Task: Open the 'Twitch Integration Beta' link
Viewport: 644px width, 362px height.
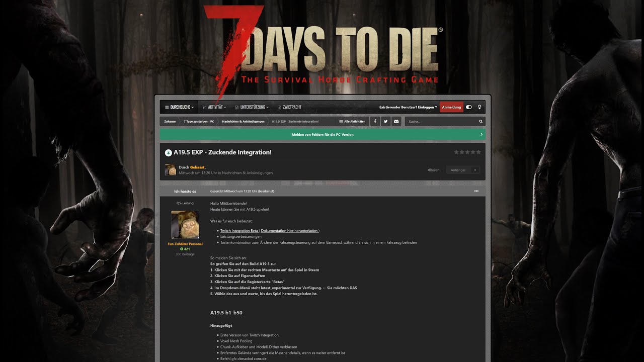Action: [x=239, y=231]
